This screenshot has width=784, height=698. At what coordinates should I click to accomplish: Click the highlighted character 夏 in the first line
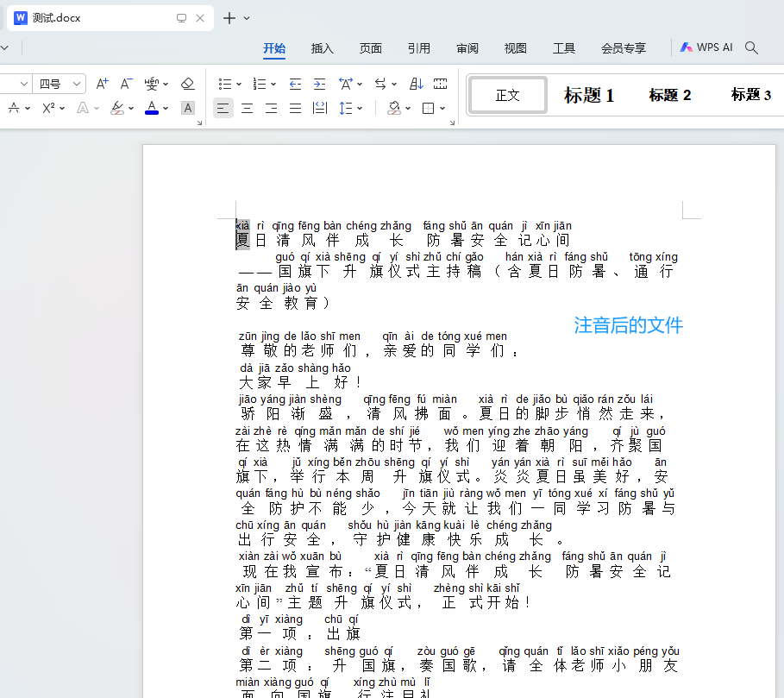[x=242, y=241]
